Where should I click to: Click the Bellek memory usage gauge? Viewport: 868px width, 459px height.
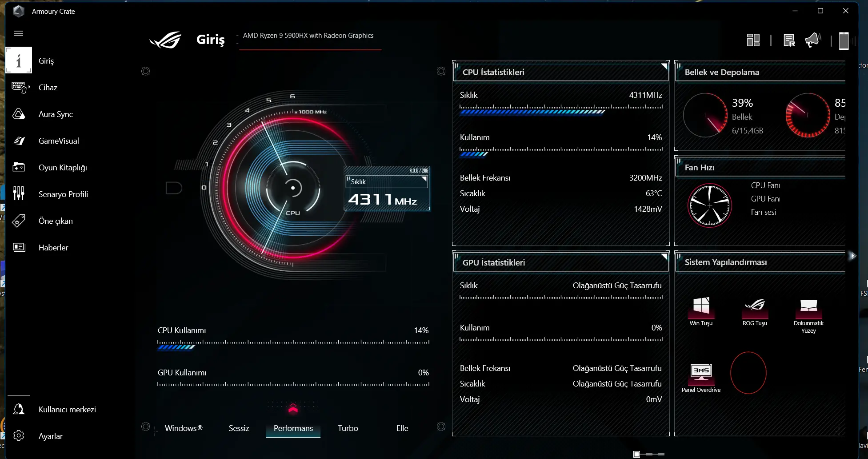[x=705, y=115]
